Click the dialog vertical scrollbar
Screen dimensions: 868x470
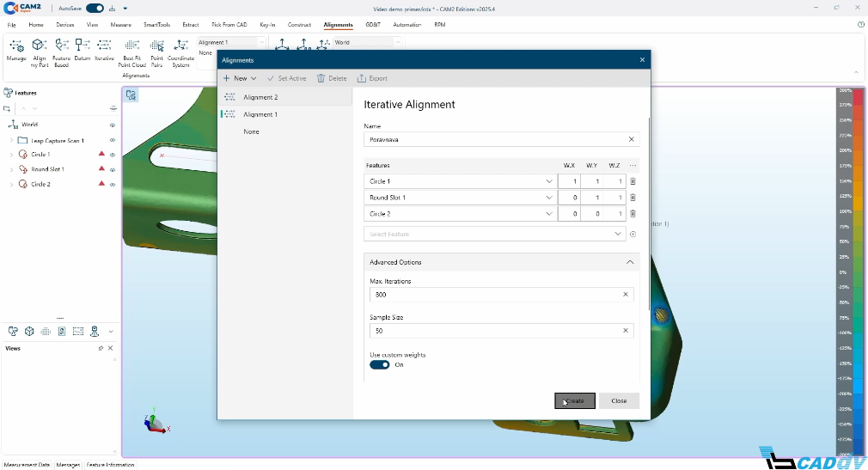point(648,214)
